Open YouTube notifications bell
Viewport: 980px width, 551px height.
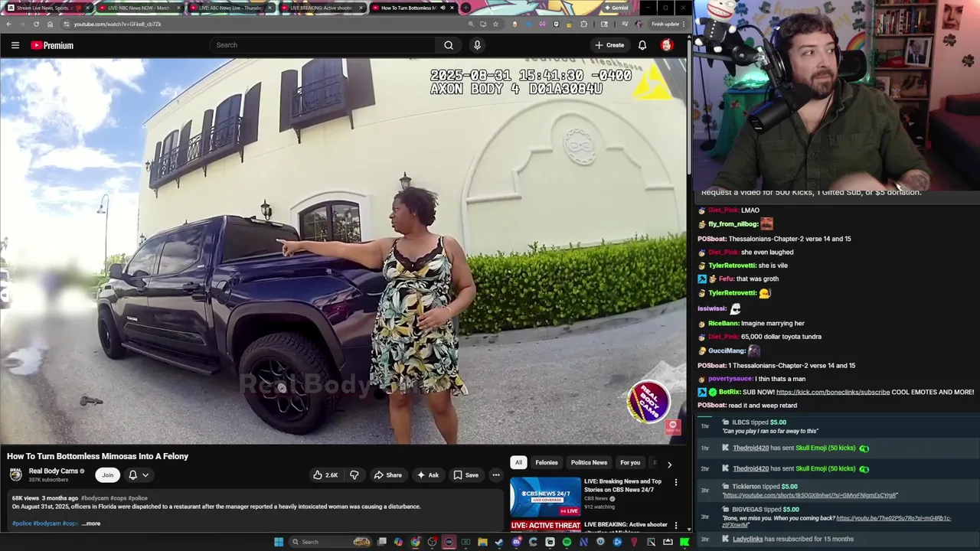click(x=642, y=45)
